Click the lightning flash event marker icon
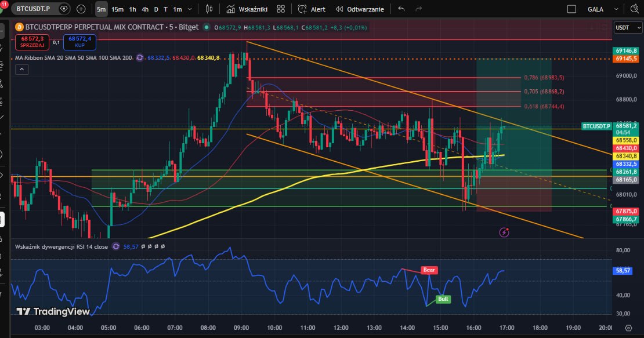Image resolution: width=644 pixels, height=338 pixels. 504,232
